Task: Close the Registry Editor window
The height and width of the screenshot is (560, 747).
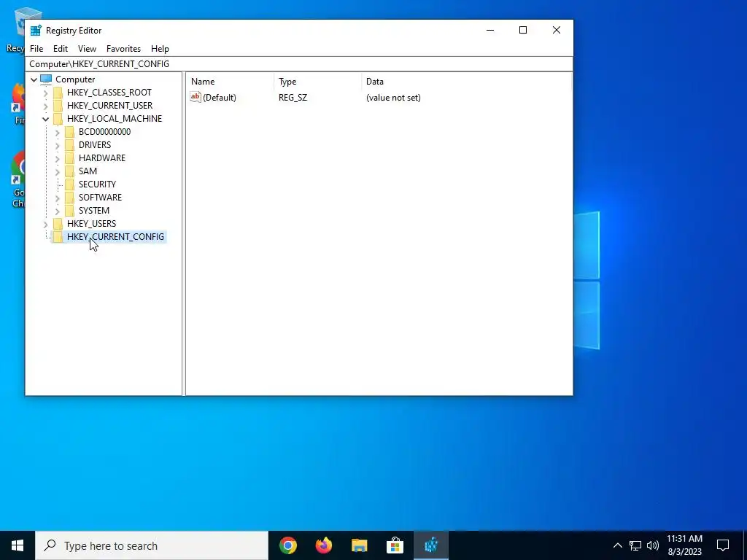Action: point(556,30)
